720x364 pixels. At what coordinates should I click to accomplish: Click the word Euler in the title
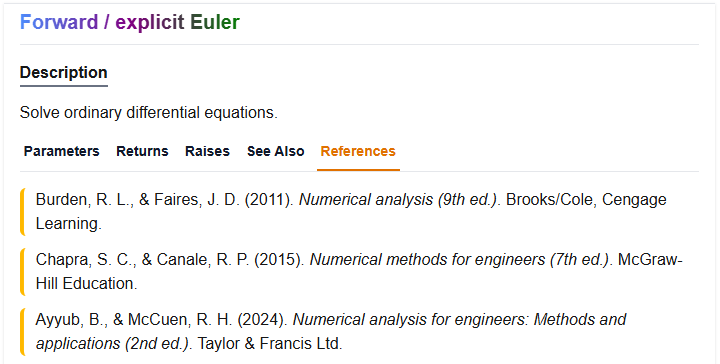(215, 22)
